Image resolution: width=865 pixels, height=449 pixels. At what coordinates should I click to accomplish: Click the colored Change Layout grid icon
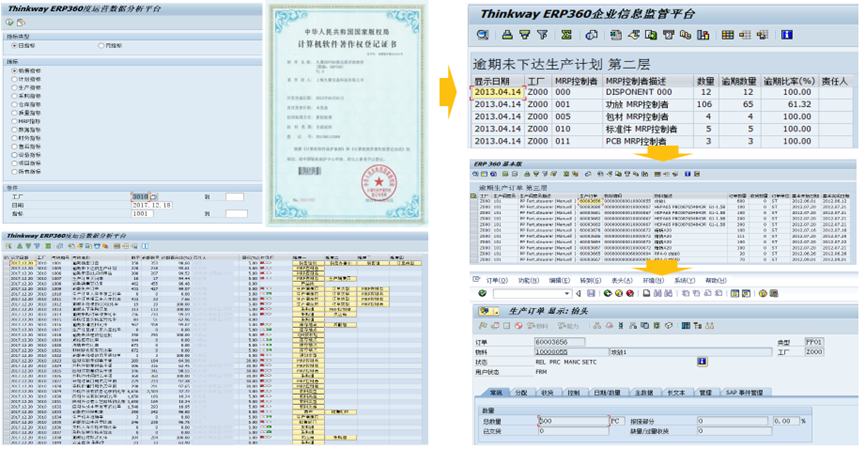[x=728, y=35]
